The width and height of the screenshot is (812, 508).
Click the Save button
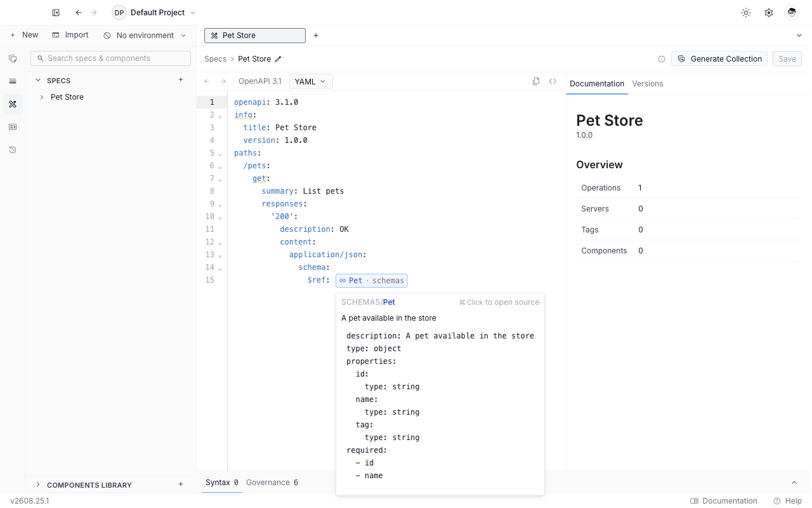(x=787, y=59)
